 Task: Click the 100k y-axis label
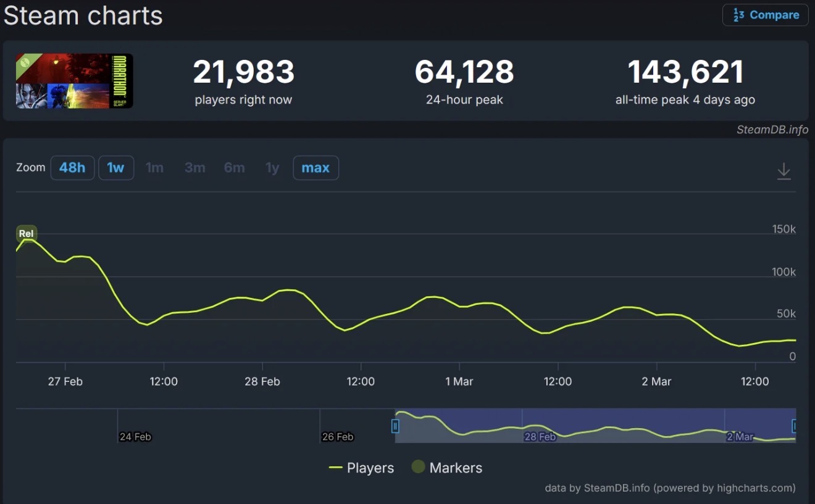click(x=784, y=272)
